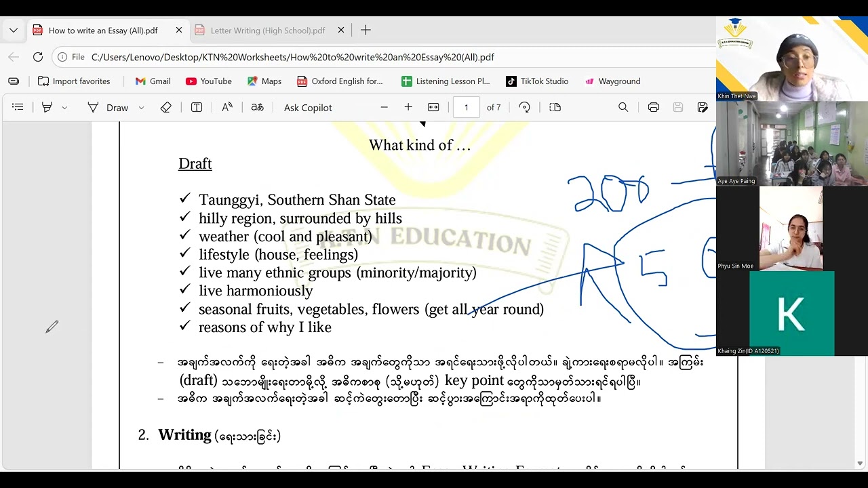Click 'Taunggyi, Southern Shan State' line
868x488 pixels.
297,200
